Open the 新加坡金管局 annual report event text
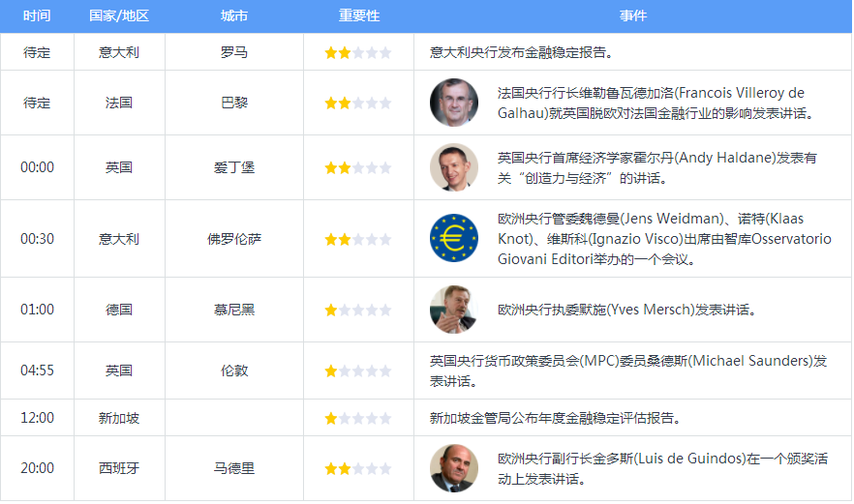 pyautogui.click(x=555, y=418)
